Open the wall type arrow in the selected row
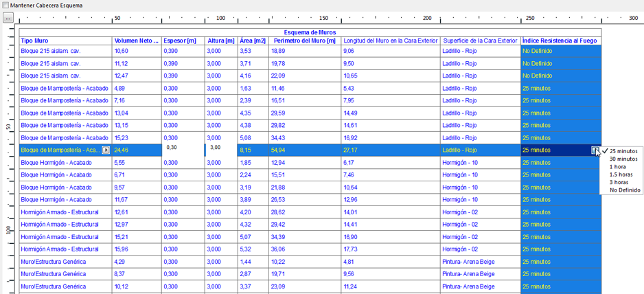644x294 pixels. 106,150
